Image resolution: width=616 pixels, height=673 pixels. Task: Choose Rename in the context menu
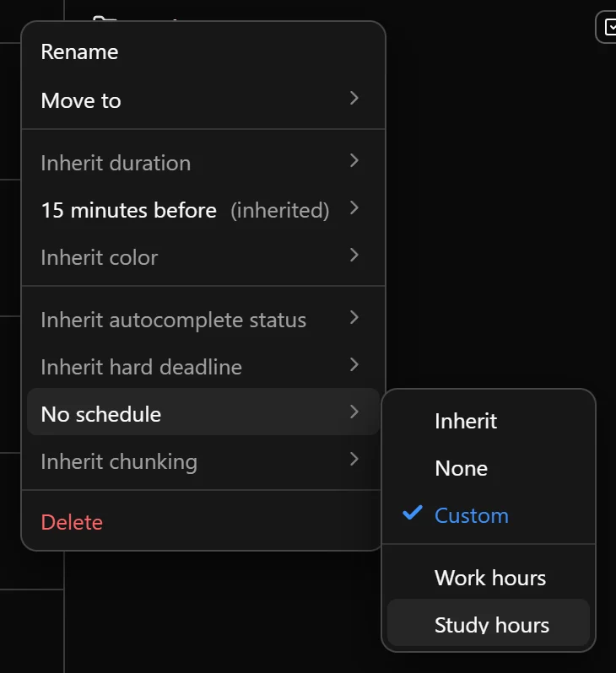pyautogui.click(x=203, y=52)
